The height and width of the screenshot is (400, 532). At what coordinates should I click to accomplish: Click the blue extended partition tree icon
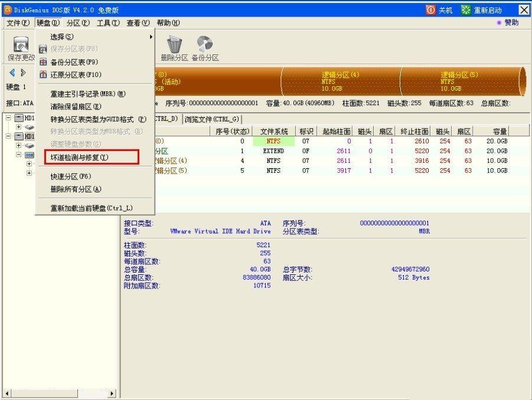coord(30,155)
